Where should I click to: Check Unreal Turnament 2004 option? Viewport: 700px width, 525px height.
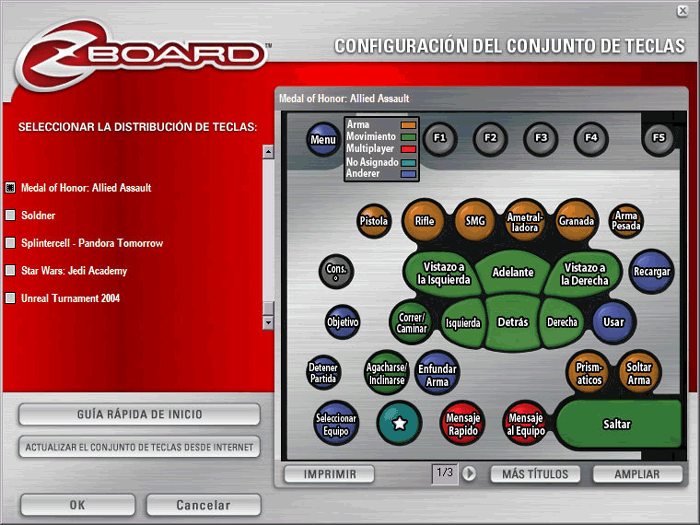click(10, 298)
